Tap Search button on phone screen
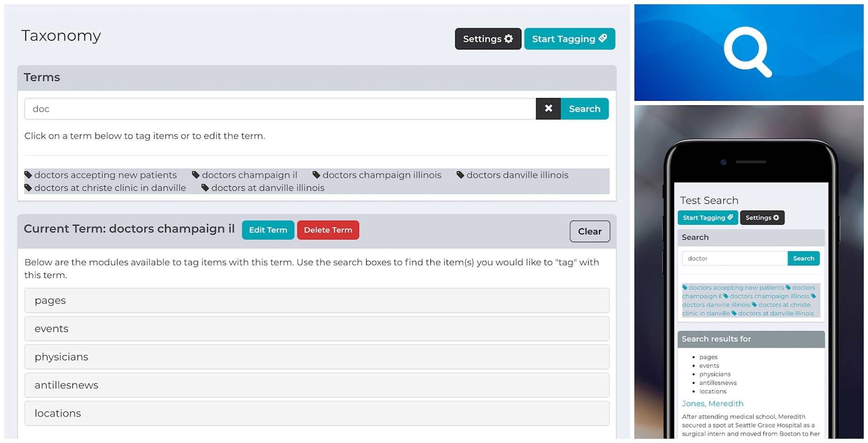 [x=803, y=259]
